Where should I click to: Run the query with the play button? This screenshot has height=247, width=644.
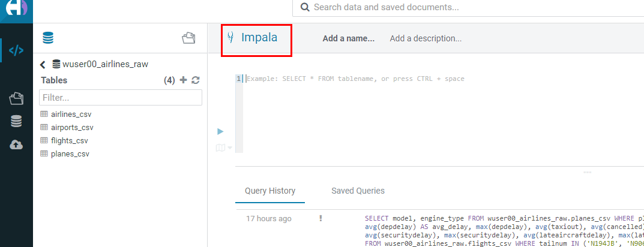coord(220,131)
